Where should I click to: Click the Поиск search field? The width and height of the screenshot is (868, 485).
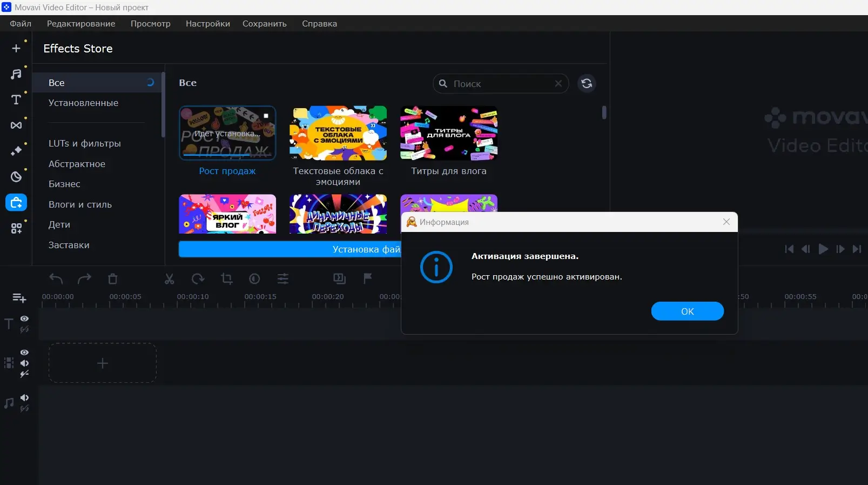[501, 83]
